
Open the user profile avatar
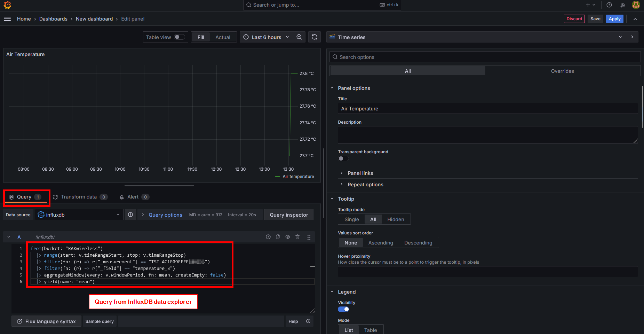coord(636,5)
